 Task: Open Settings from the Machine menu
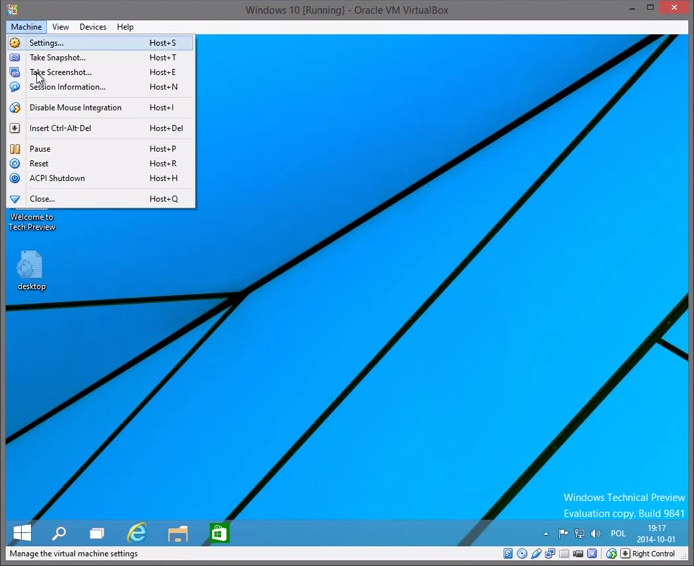coord(100,43)
